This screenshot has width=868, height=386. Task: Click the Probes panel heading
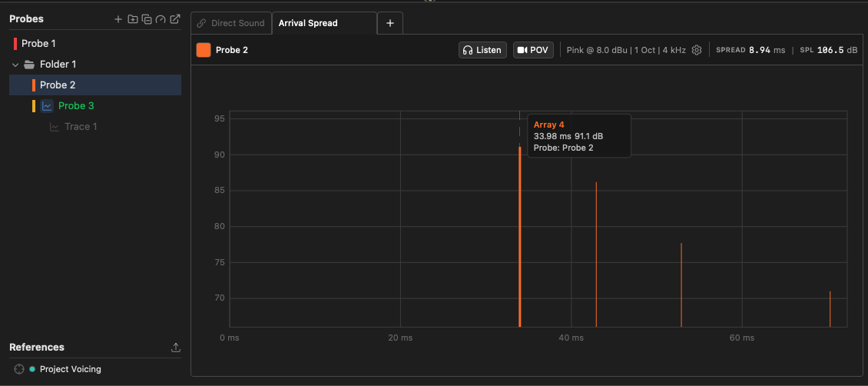tap(27, 18)
